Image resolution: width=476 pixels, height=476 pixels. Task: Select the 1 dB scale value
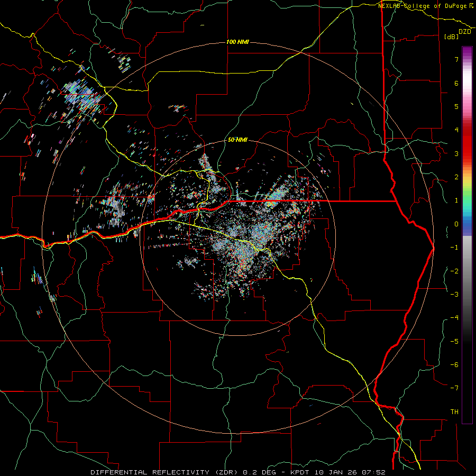point(456,200)
